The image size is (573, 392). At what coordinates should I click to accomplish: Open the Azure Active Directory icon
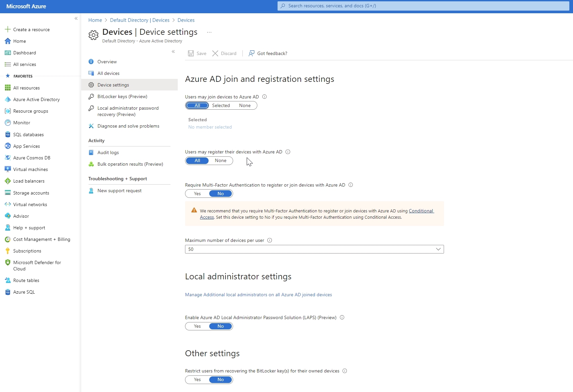point(8,99)
